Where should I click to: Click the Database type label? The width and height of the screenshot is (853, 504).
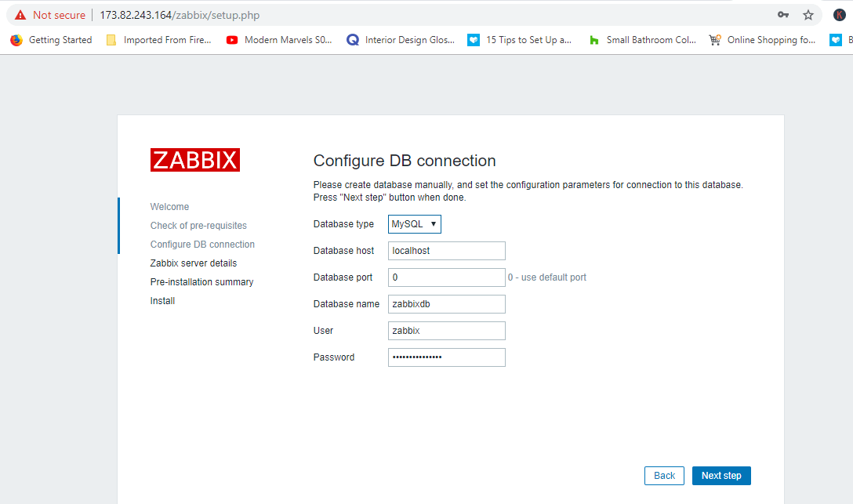click(x=344, y=224)
